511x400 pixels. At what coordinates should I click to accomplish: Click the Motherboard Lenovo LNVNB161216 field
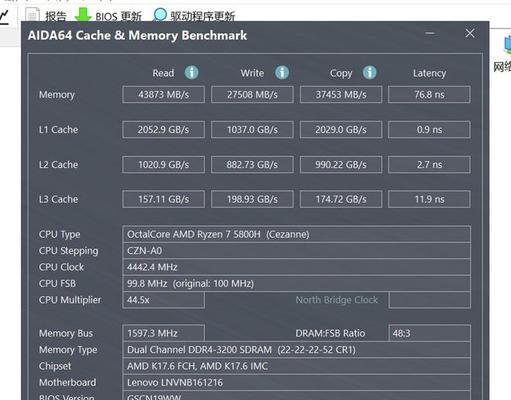[x=296, y=382]
